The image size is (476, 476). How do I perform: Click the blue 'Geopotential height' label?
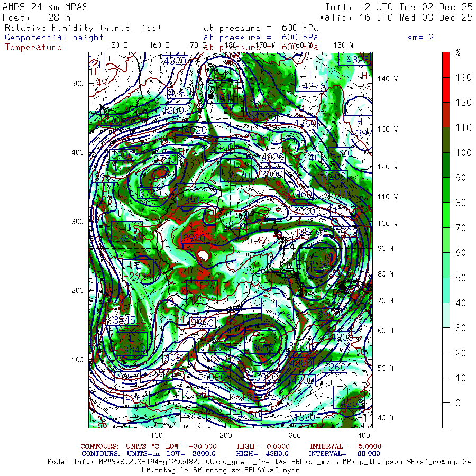coord(54,38)
